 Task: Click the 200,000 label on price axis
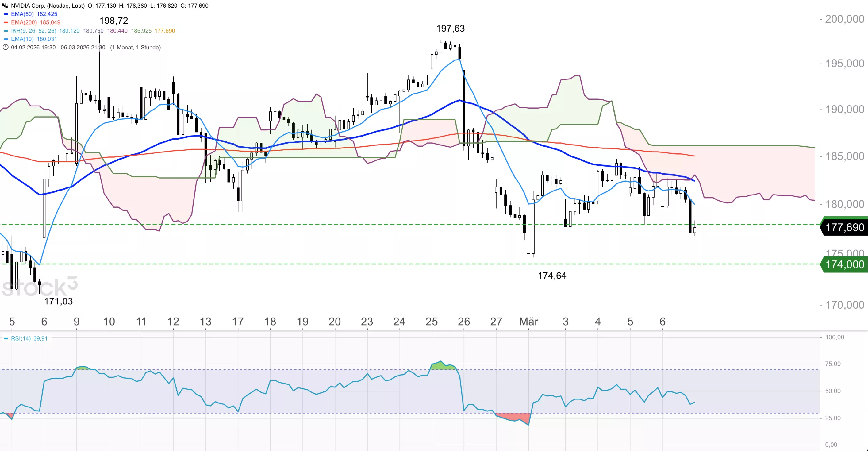(844, 19)
